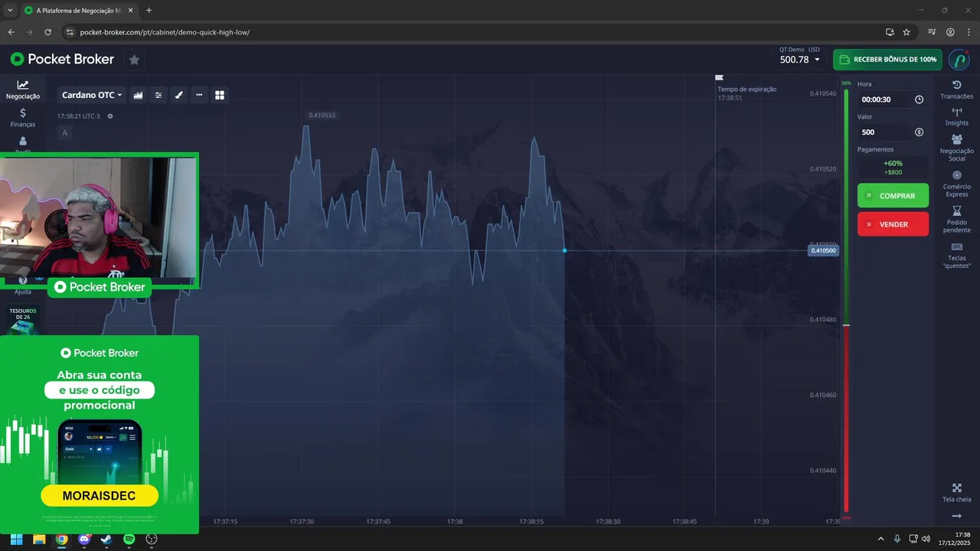
Task: Click the browser address bar URL
Action: [165, 32]
